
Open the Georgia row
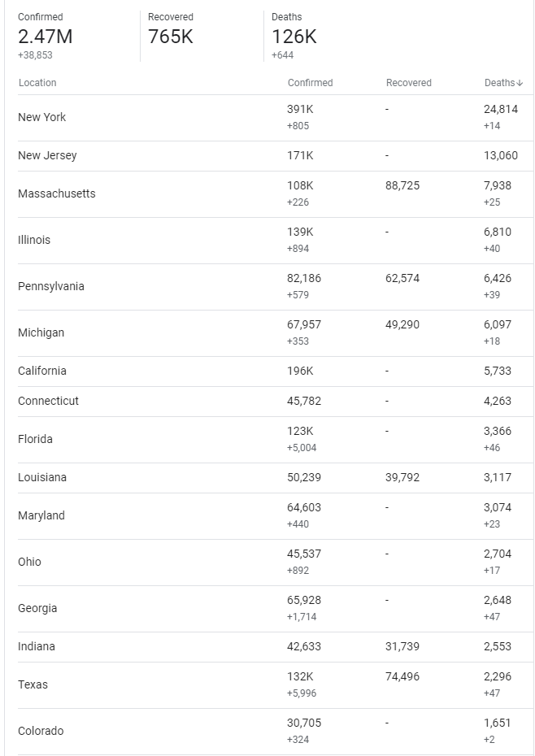pyautogui.click(x=37, y=608)
